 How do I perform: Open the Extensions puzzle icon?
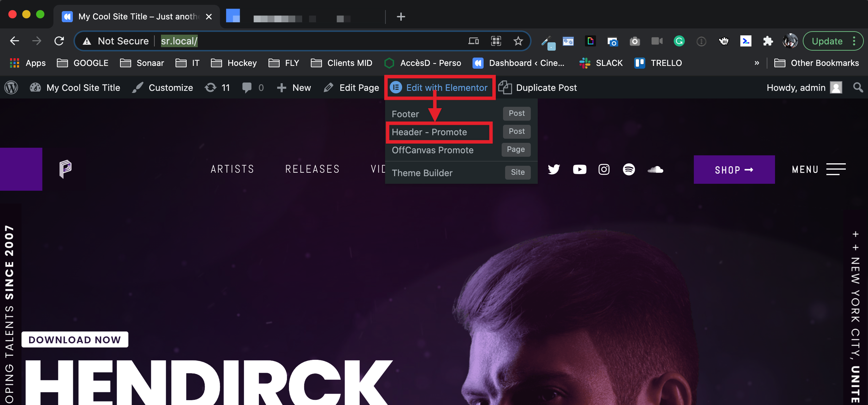coord(768,41)
